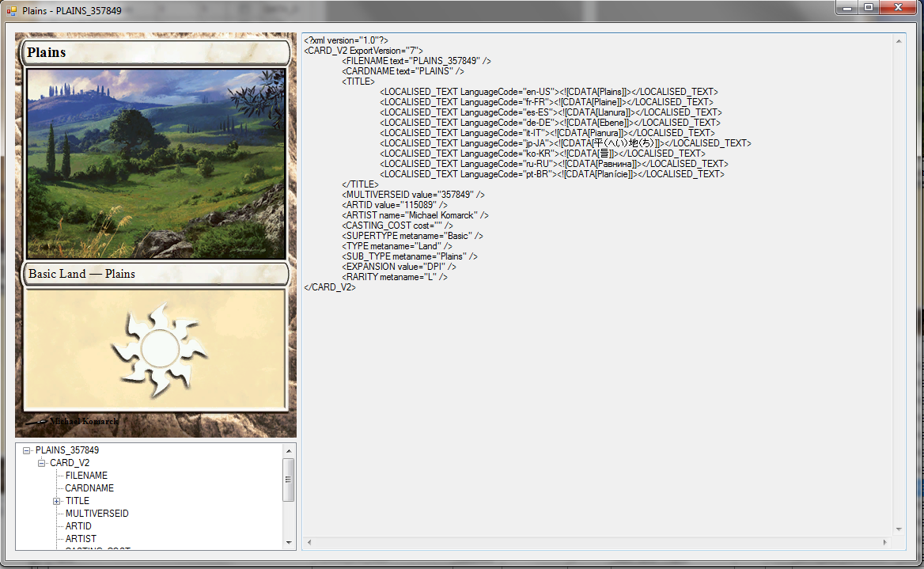Close the Plains window
This screenshot has width=924, height=569.
[898, 8]
